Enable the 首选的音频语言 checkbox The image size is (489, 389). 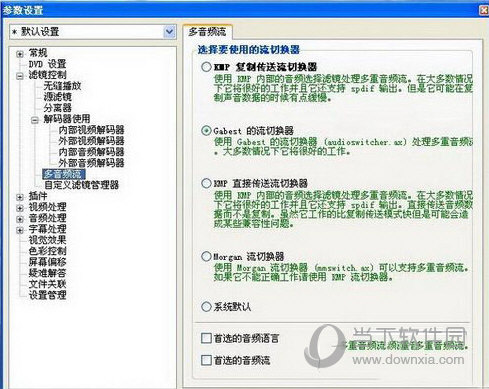[x=206, y=338]
